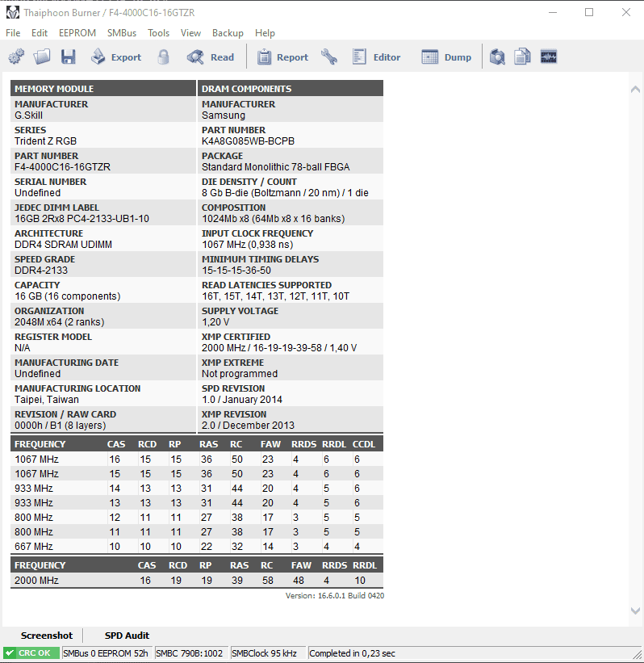Click the DDR4-2133 speed grade value
Screen dimensions: 644x663
pyautogui.click(x=41, y=271)
